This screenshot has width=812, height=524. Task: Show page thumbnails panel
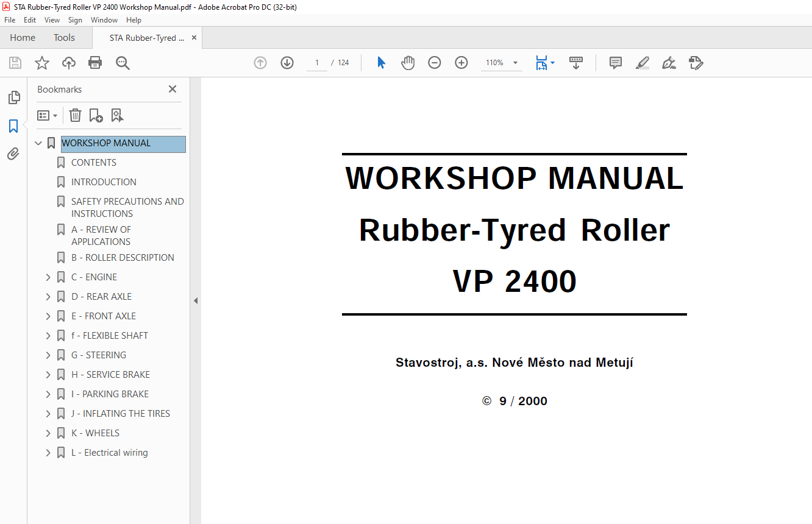coord(13,97)
